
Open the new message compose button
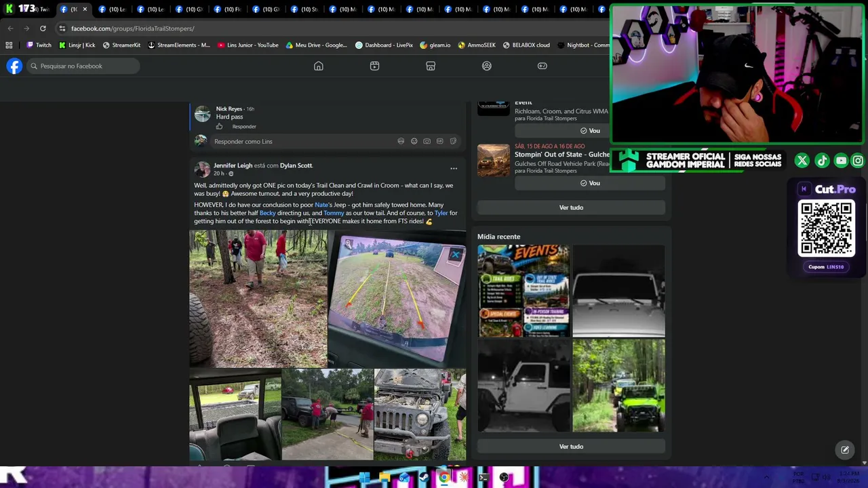pyautogui.click(x=845, y=450)
